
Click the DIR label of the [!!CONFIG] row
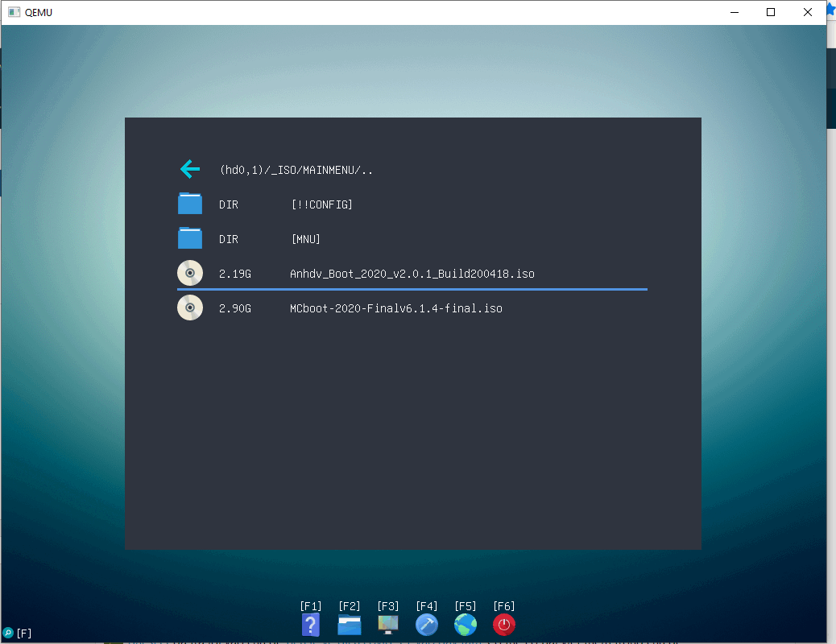pos(228,204)
